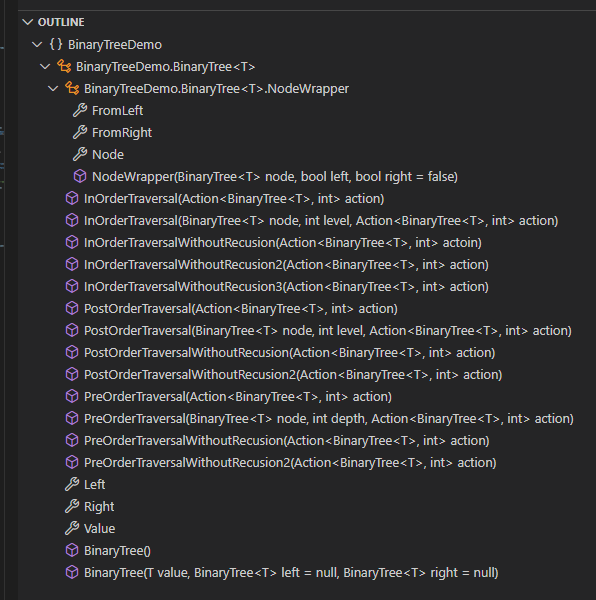Click the wrench icon next to FromRight
Viewport: 596px width, 600px height.
point(80,132)
